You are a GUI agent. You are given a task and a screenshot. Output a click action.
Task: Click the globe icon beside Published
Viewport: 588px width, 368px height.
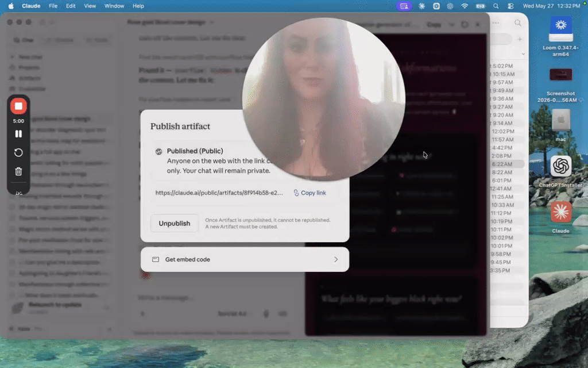[x=158, y=151]
